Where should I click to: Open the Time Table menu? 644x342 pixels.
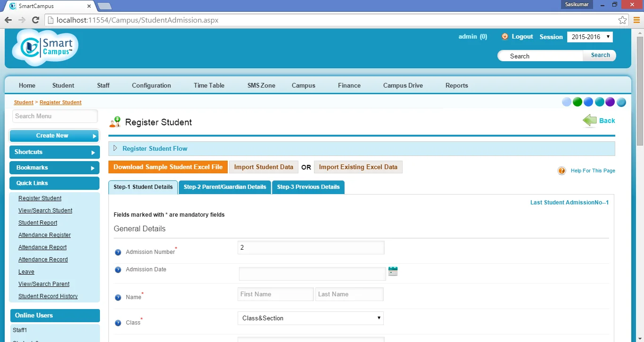(x=209, y=85)
